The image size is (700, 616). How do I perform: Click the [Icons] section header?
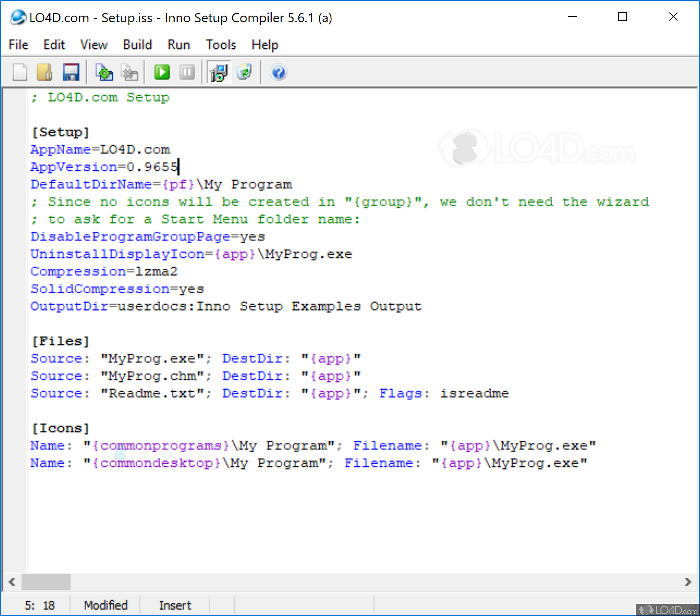click(61, 428)
